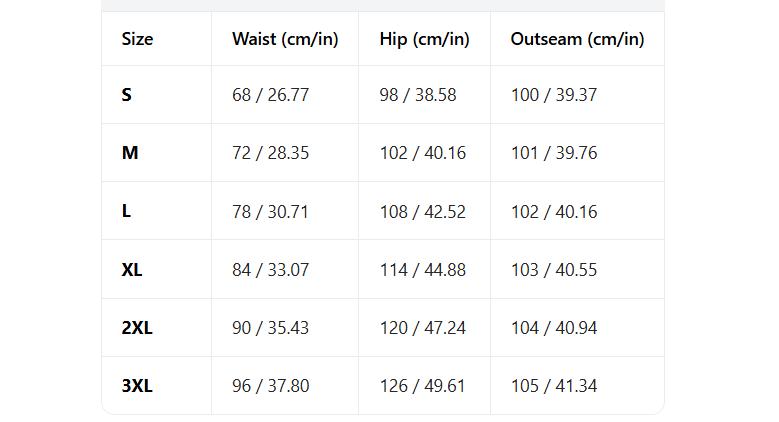Select the 3XL size row label
This screenshot has height=422, width=779.
137,386
